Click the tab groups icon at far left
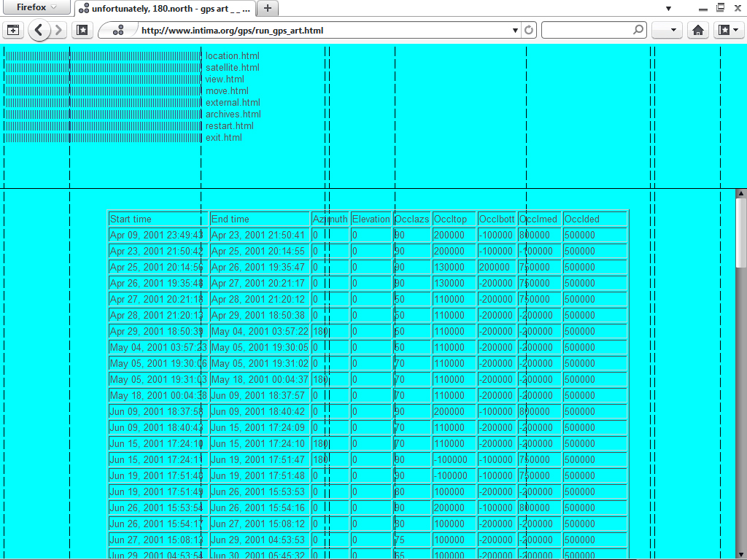This screenshot has height=560, width=747. tap(13, 31)
